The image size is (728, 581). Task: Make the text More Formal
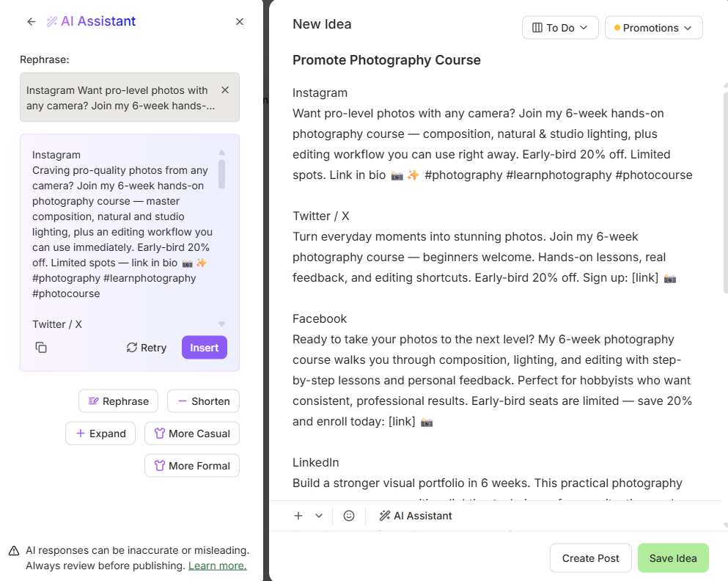point(192,466)
